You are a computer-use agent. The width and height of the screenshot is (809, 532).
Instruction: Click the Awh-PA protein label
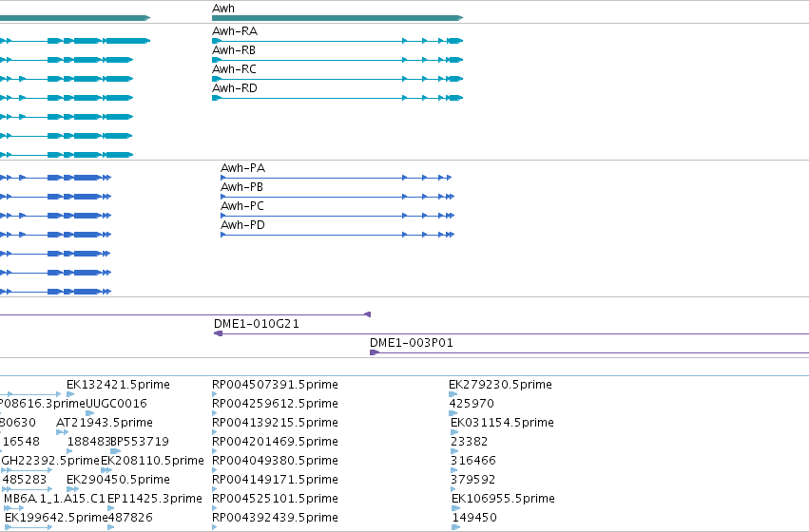pos(243,168)
